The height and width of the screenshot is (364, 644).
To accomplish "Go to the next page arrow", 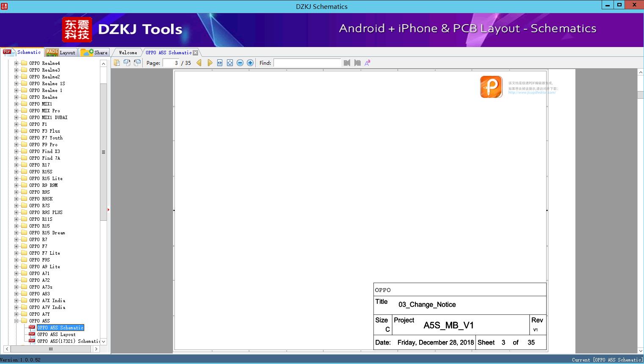I will 210,63.
